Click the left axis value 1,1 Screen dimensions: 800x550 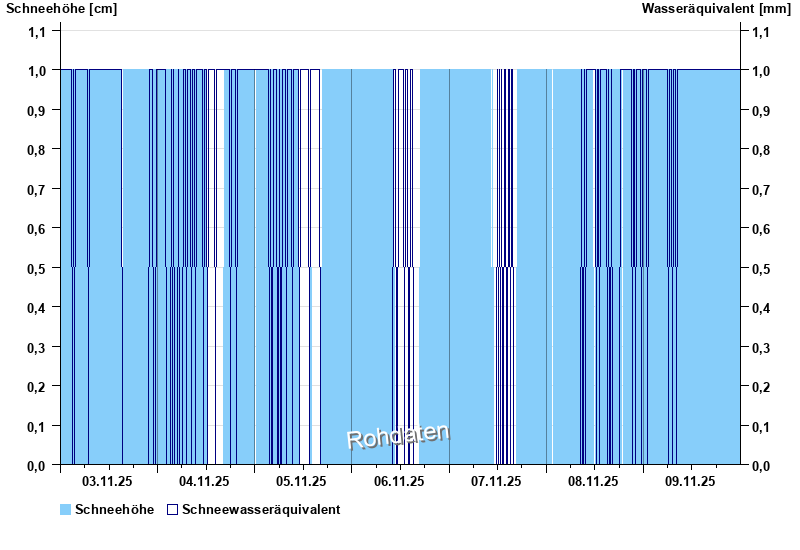(36, 32)
